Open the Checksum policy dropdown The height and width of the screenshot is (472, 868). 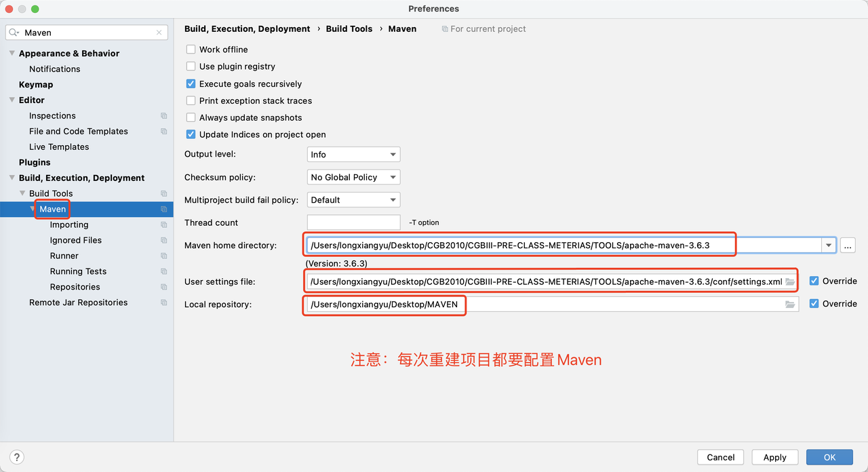(x=353, y=177)
